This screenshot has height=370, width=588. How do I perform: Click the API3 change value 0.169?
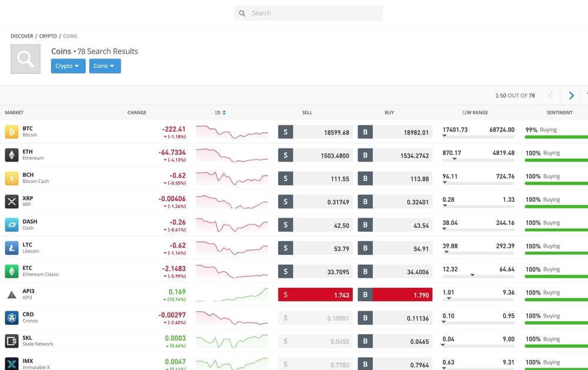[x=177, y=292]
